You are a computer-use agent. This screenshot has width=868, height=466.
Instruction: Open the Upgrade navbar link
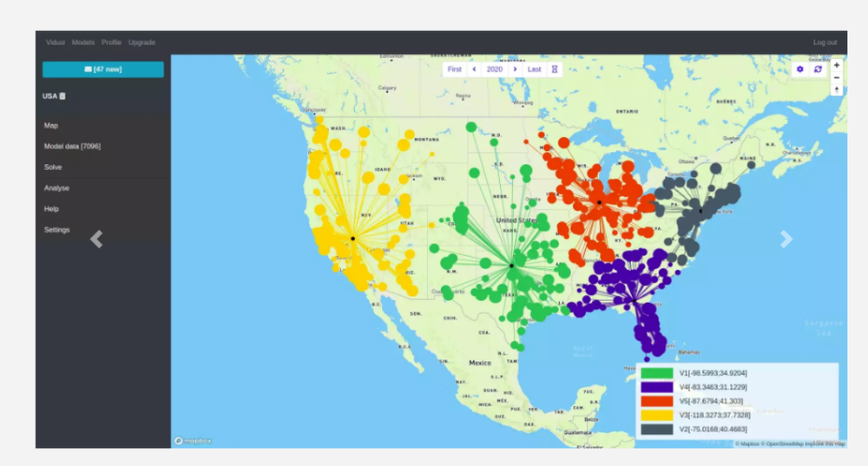click(x=141, y=42)
